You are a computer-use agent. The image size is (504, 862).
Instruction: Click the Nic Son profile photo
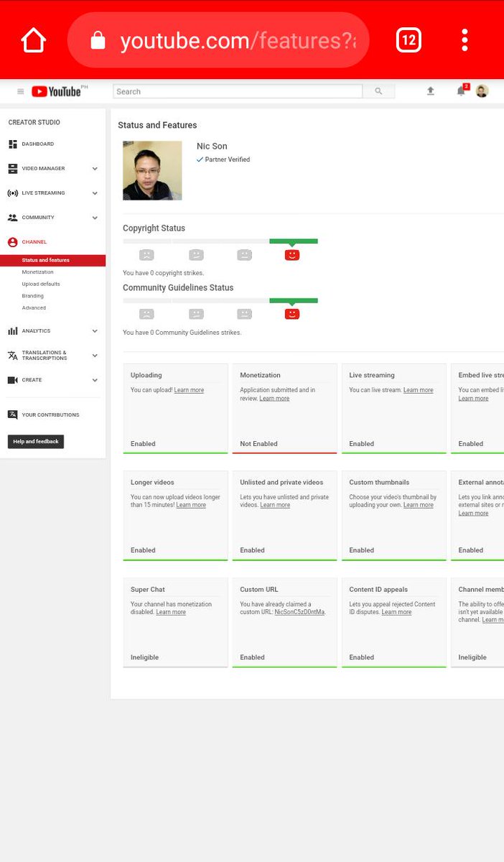click(152, 170)
